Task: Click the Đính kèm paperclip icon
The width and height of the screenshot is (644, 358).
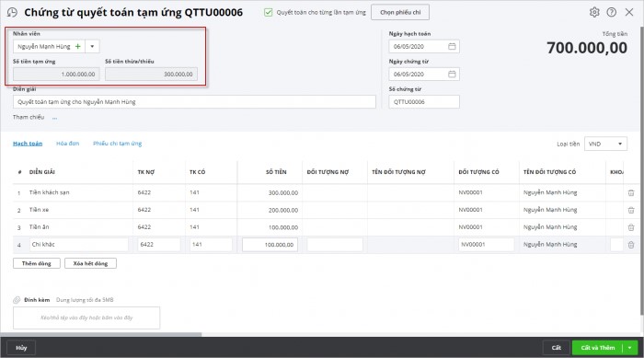Action: click(x=17, y=300)
